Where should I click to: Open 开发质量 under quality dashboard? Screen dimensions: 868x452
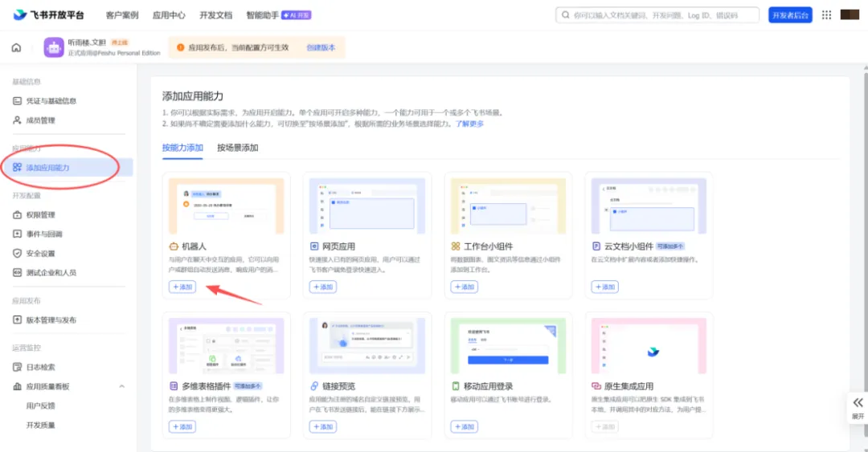pyautogui.click(x=41, y=425)
